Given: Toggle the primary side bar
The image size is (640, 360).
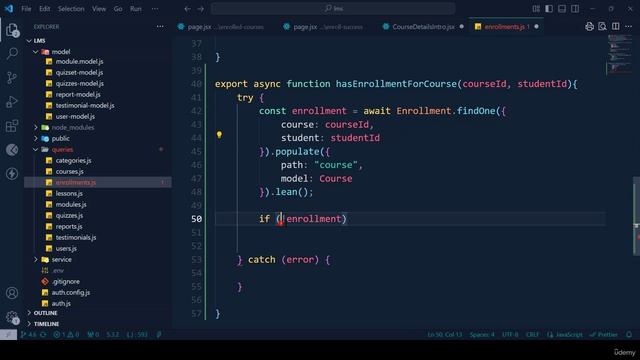Looking at the screenshot, I should click(x=549, y=9).
